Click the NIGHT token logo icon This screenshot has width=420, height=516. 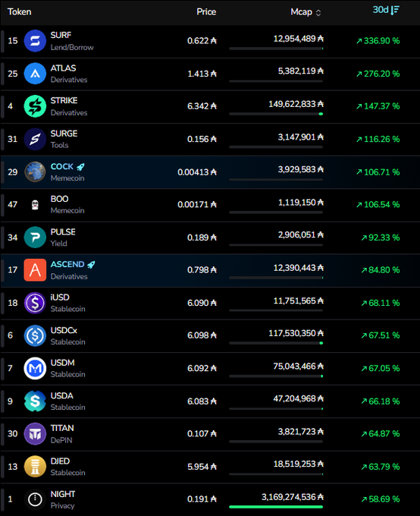tap(35, 499)
